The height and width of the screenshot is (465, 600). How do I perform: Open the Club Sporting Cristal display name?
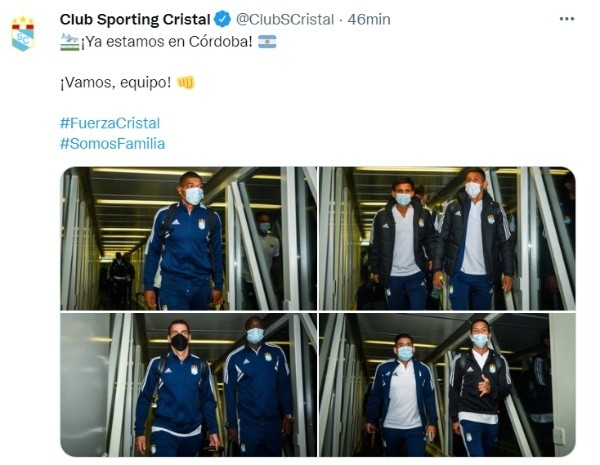pos(135,20)
